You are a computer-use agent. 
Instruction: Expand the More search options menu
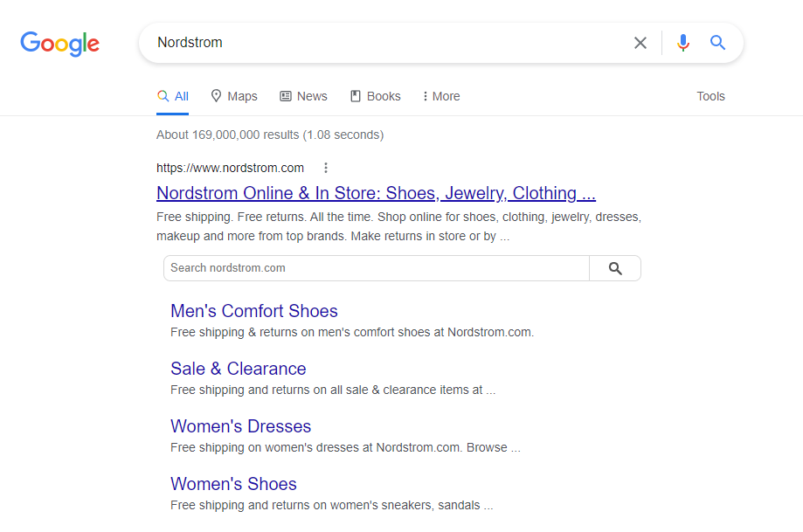click(441, 96)
